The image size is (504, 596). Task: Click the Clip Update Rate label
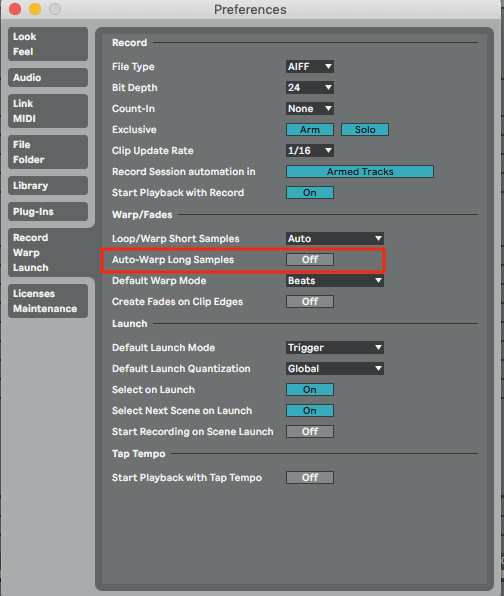pyautogui.click(x=153, y=151)
